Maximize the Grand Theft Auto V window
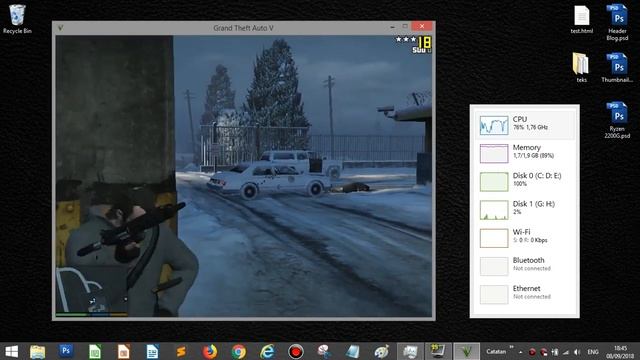Image resolution: width=640 pixels, height=360 pixels. click(405, 27)
